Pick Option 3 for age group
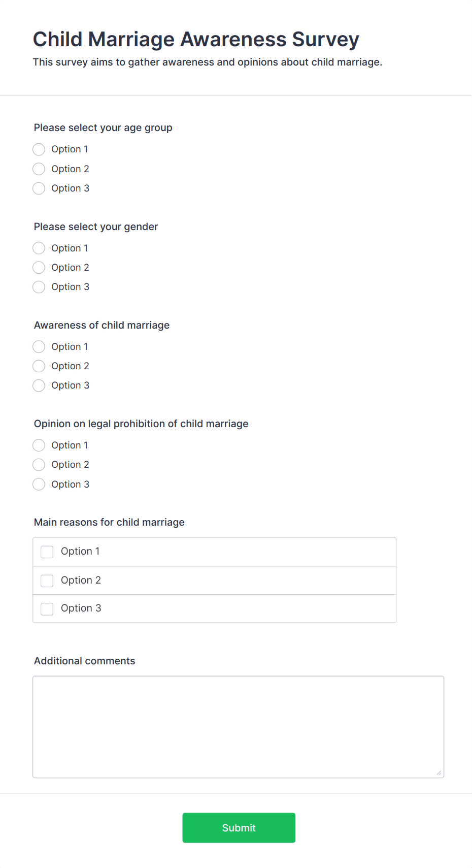Viewport: 472px width, 868px height. [39, 188]
